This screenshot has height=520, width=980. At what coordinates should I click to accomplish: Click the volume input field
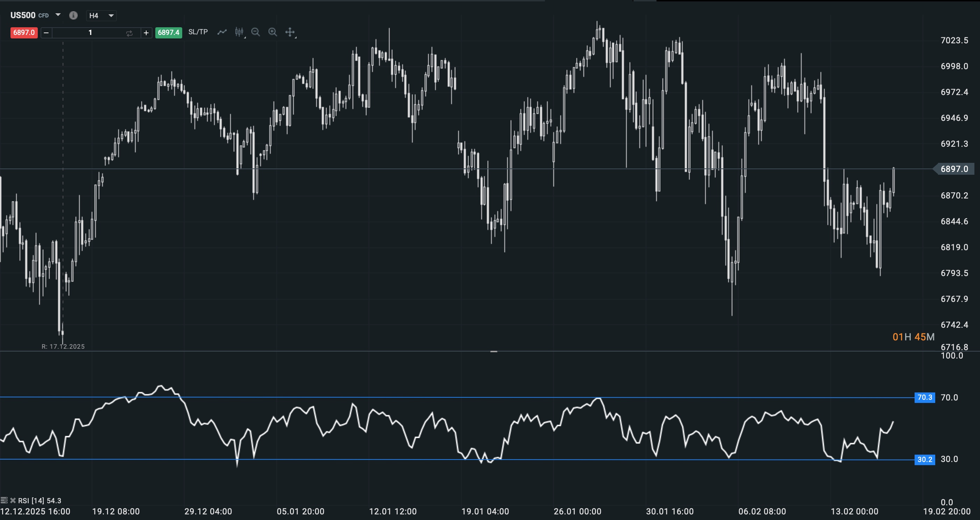point(90,33)
